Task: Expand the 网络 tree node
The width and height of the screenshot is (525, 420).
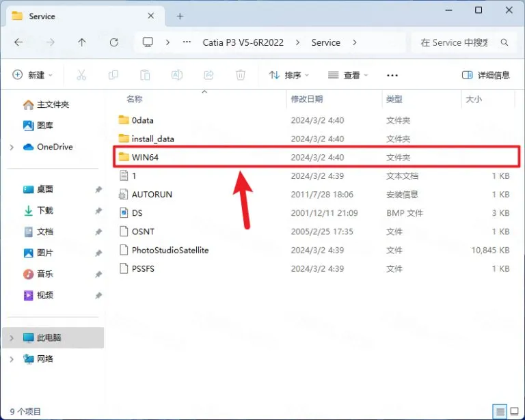Action: click(x=12, y=359)
